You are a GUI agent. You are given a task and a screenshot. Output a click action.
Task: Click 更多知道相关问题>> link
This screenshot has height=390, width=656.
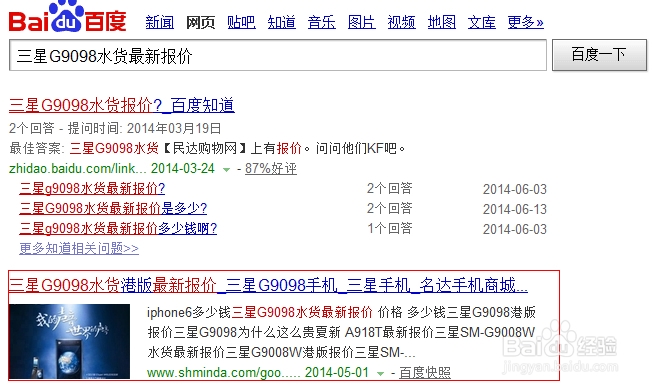(x=79, y=249)
